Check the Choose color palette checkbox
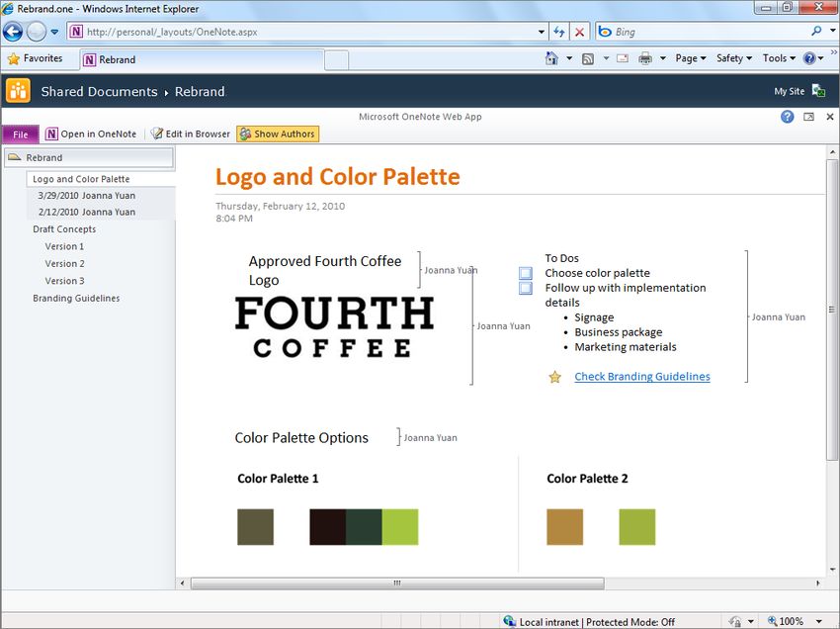 click(526, 273)
